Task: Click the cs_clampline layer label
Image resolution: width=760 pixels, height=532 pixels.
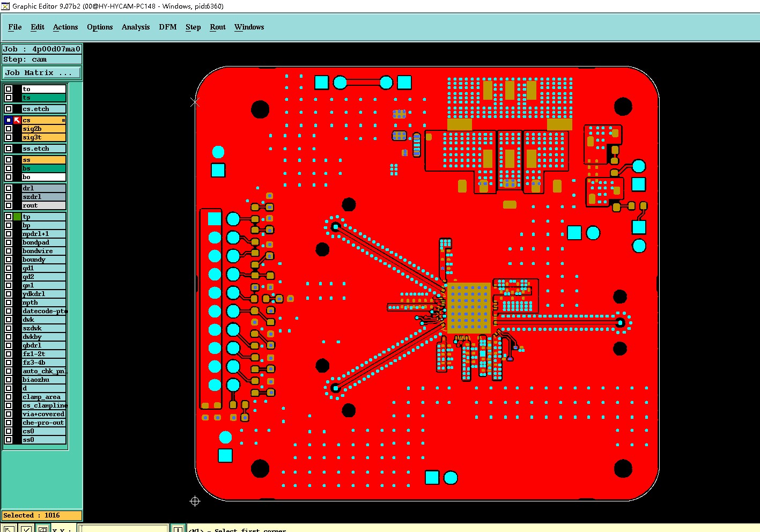Action: tap(44, 405)
